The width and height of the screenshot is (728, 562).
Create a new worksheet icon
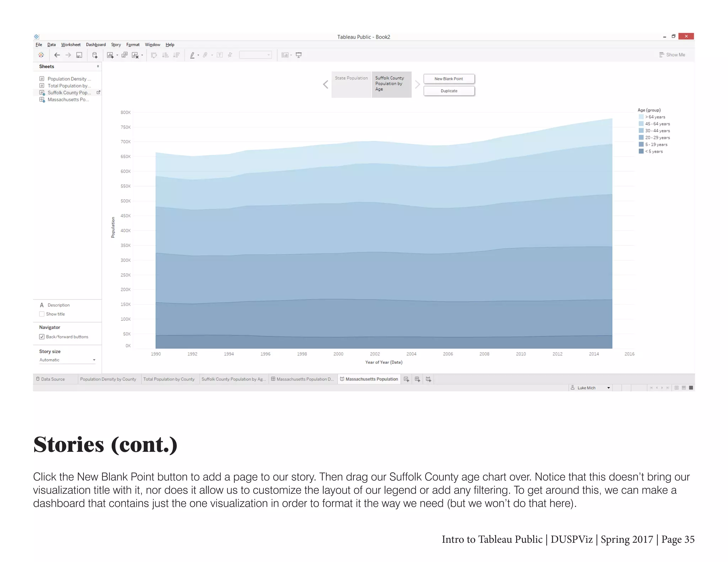[110, 55]
